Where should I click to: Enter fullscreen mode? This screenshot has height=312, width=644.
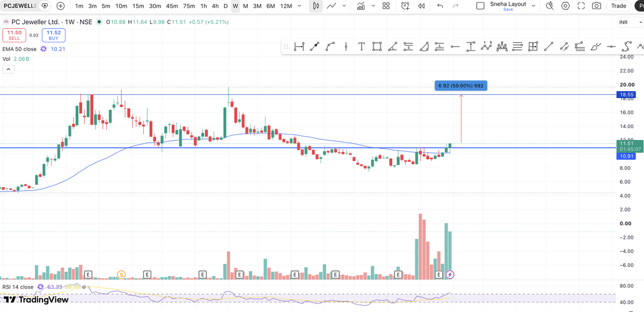tap(581, 6)
